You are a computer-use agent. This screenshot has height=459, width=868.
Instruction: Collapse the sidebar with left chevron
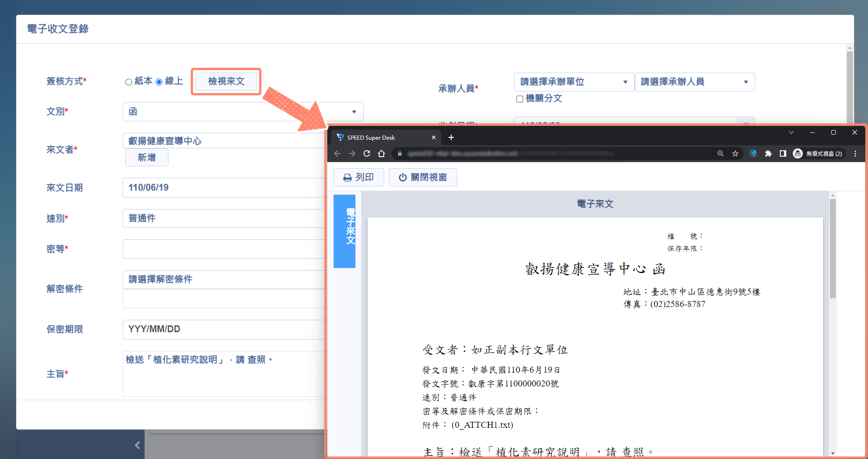coord(137,445)
